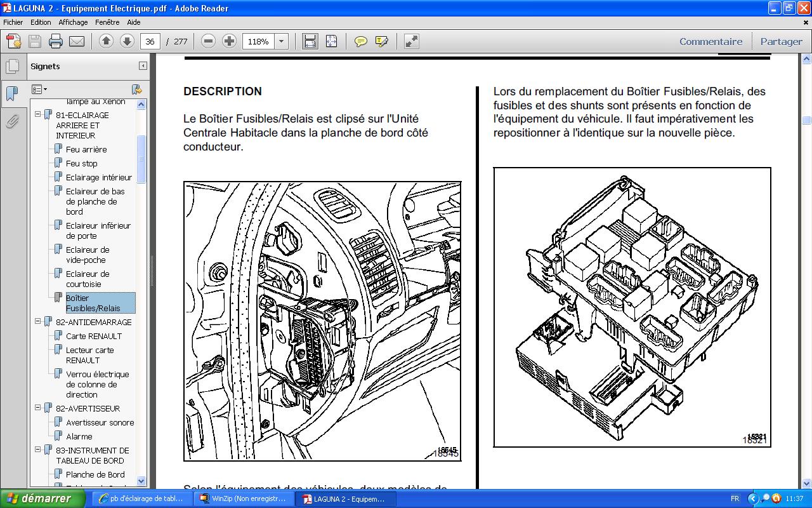Open the zoom level dropdown
The width and height of the screenshot is (812, 508).
coord(282,41)
